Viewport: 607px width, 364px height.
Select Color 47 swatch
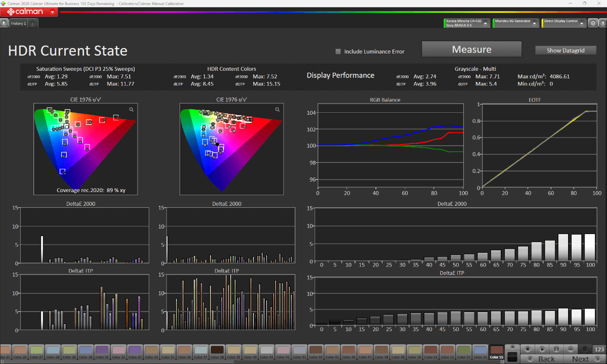coord(365,351)
